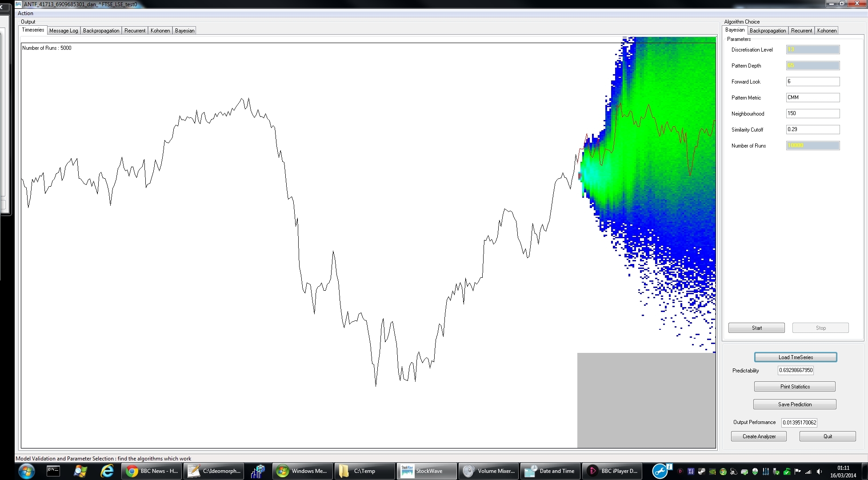Open the Volume Mixer taskbar item
This screenshot has height=480, width=868.
pyautogui.click(x=488, y=471)
